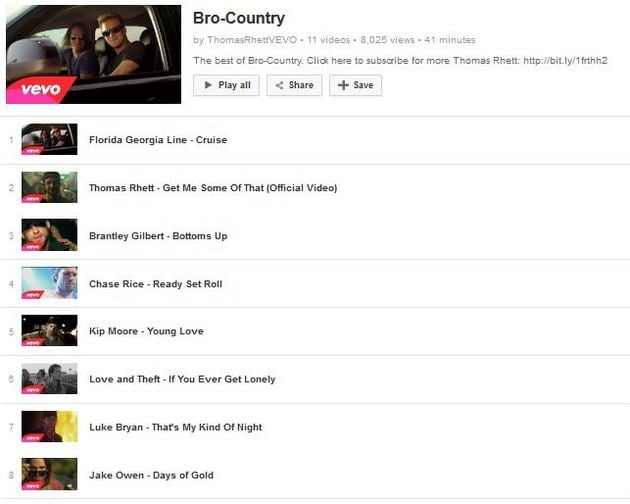Select the Thomas Rhett video thumbnail

(x=49, y=187)
